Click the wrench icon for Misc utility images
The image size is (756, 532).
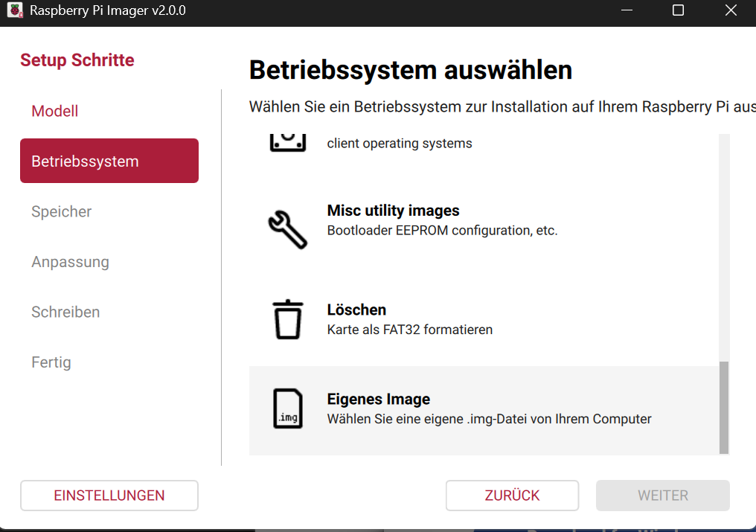(x=287, y=228)
